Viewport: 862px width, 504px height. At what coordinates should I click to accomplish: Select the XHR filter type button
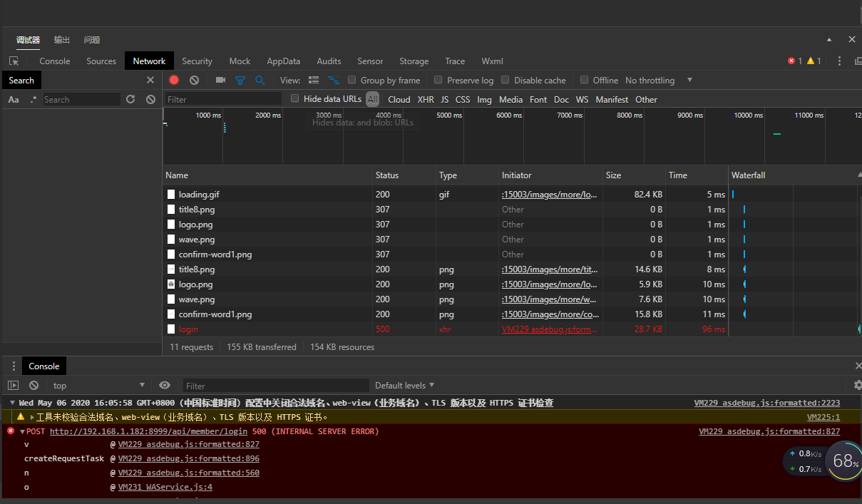pyautogui.click(x=426, y=100)
